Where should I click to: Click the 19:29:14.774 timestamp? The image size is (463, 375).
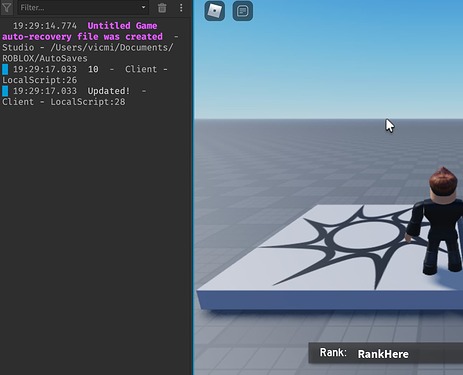45,26
